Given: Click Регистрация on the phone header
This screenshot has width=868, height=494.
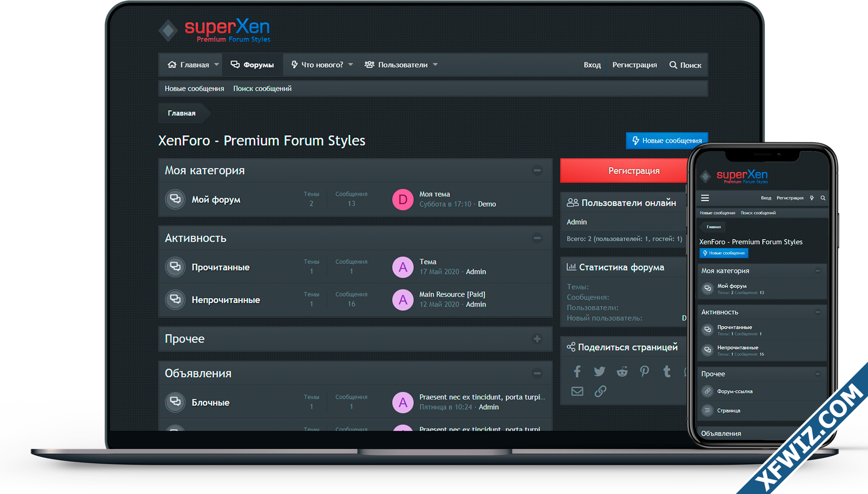Looking at the screenshot, I should tap(790, 198).
